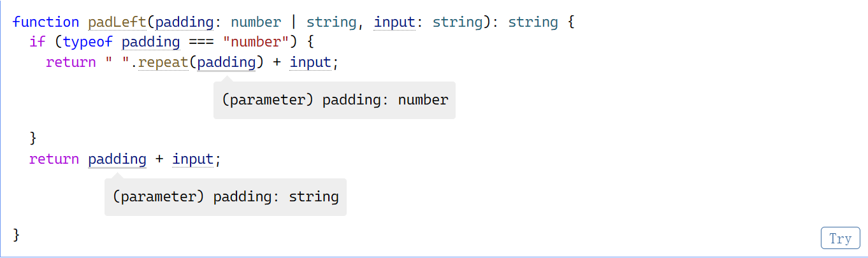Viewport: 868px width, 258px height.
Task: Click input in the last return statement
Action: pos(193,159)
